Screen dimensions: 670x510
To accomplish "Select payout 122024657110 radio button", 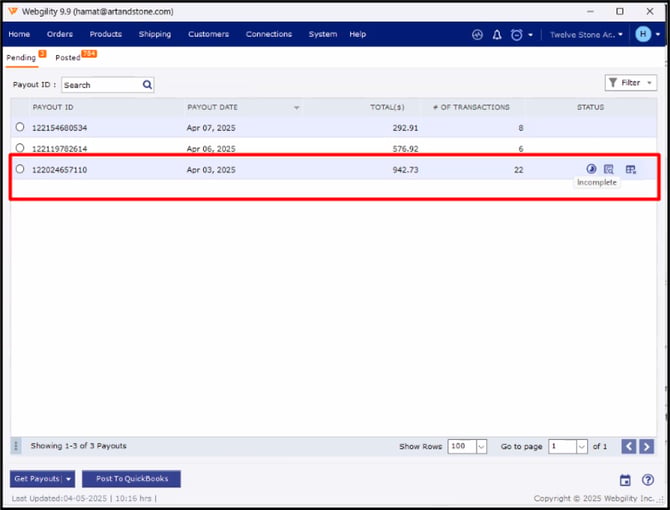I will 20,169.
